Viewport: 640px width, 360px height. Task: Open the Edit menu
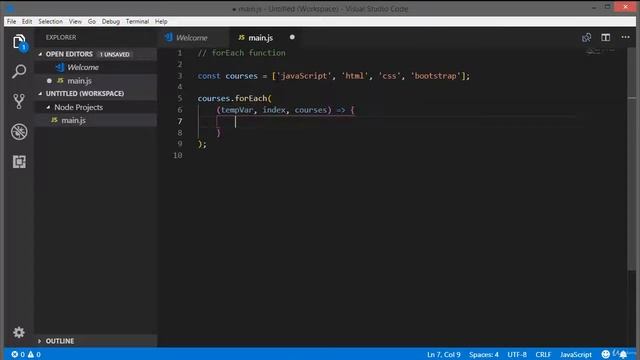pyautogui.click(x=27, y=21)
